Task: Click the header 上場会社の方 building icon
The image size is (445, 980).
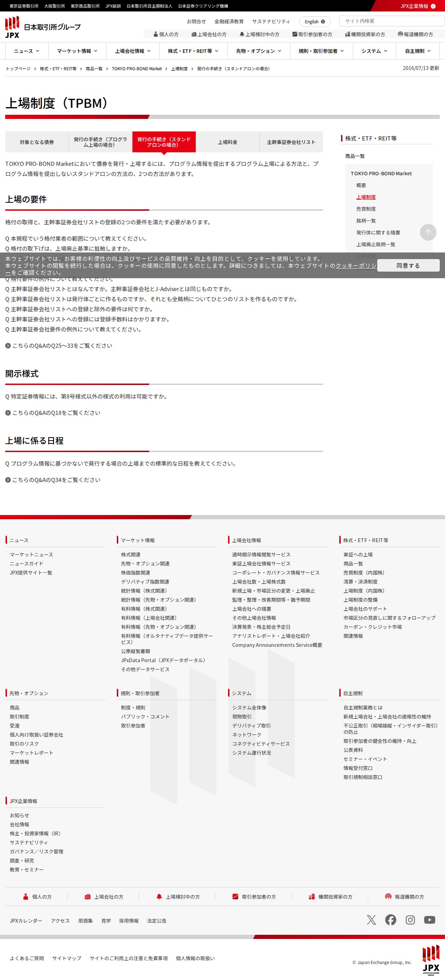Action: (x=194, y=34)
